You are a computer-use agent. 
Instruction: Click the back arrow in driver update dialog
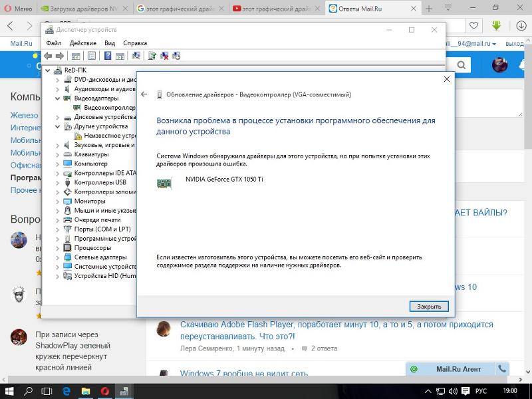tap(144, 94)
